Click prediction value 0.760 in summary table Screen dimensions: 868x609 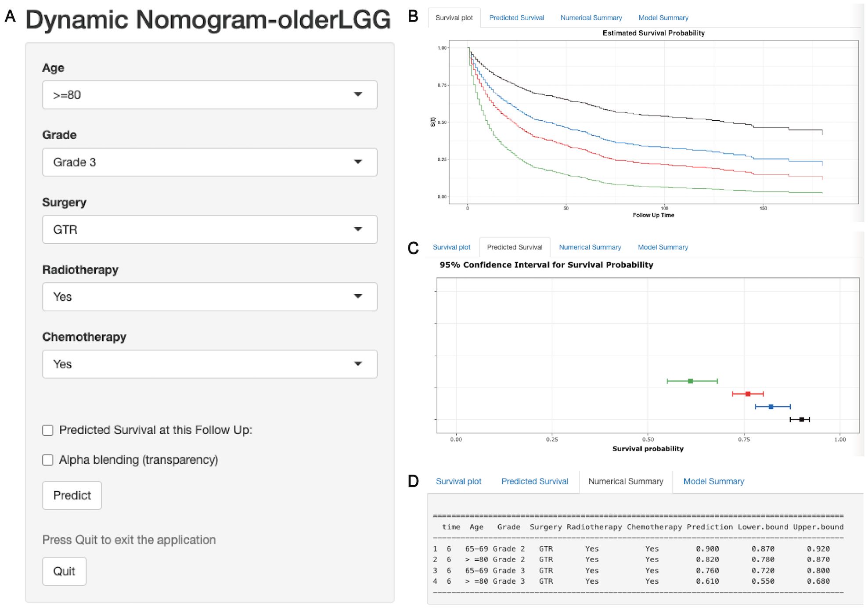pos(707,570)
